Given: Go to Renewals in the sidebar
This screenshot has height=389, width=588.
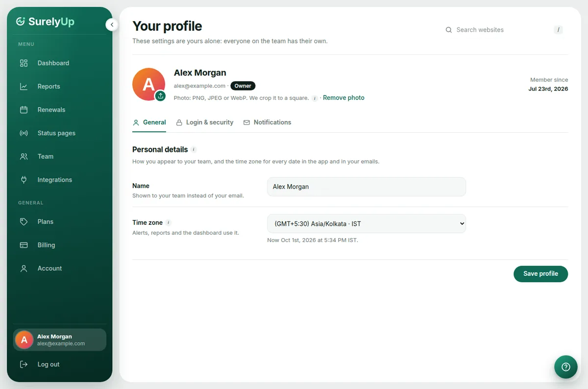Looking at the screenshot, I should click(x=60, y=110).
